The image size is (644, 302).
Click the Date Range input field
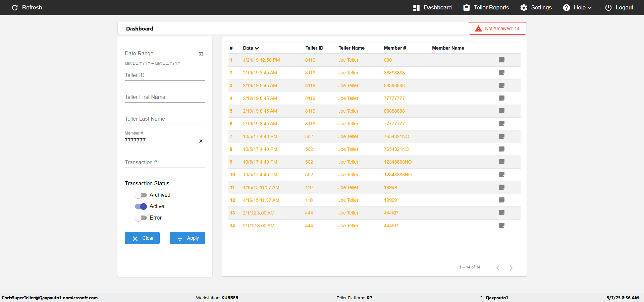pyautogui.click(x=161, y=54)
